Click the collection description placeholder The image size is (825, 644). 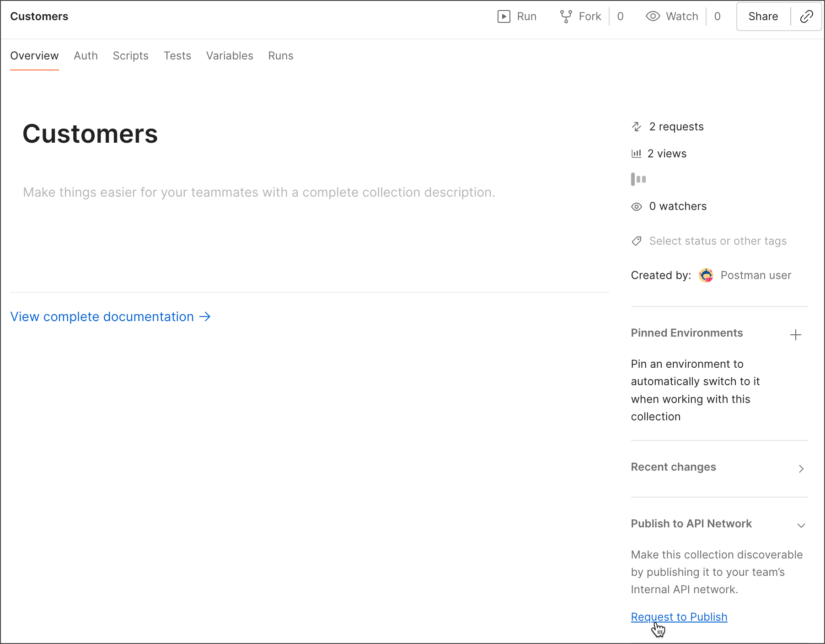point(259,192)
